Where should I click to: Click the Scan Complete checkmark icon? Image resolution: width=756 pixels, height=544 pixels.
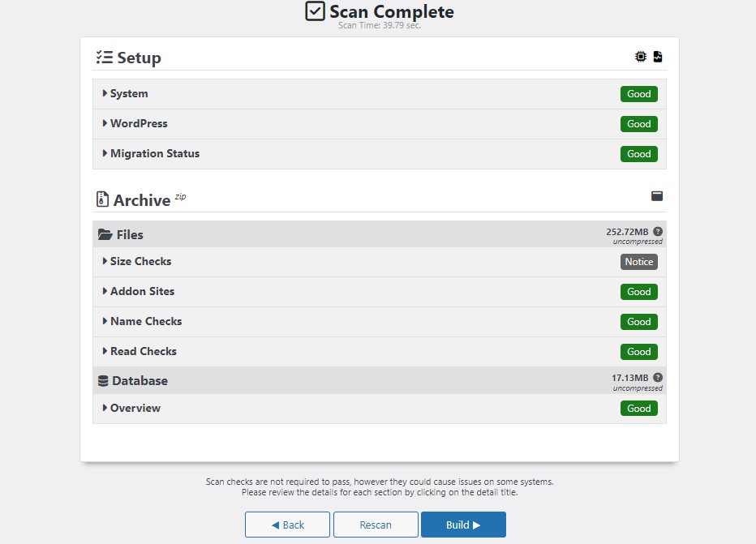coord(315,11)
